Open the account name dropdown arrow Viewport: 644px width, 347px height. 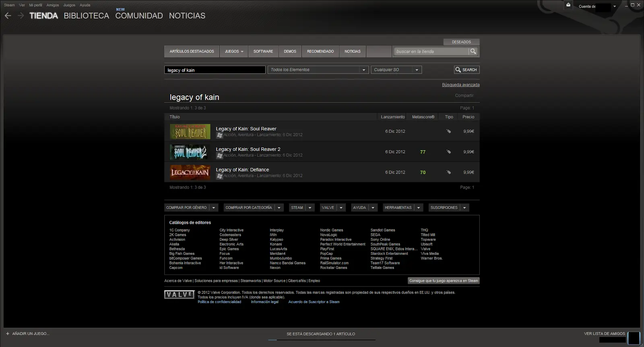pyautogui.click(x=615, y=6)
